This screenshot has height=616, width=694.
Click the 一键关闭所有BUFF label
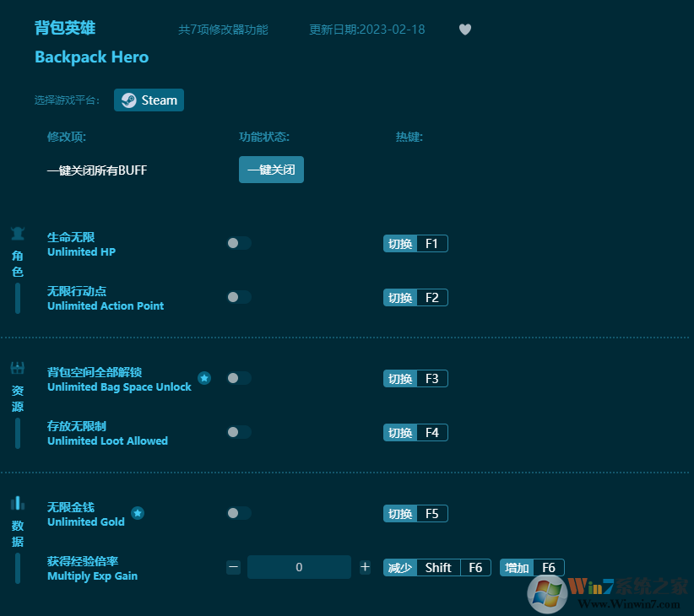pyautogui.click(x=97, y=170)
